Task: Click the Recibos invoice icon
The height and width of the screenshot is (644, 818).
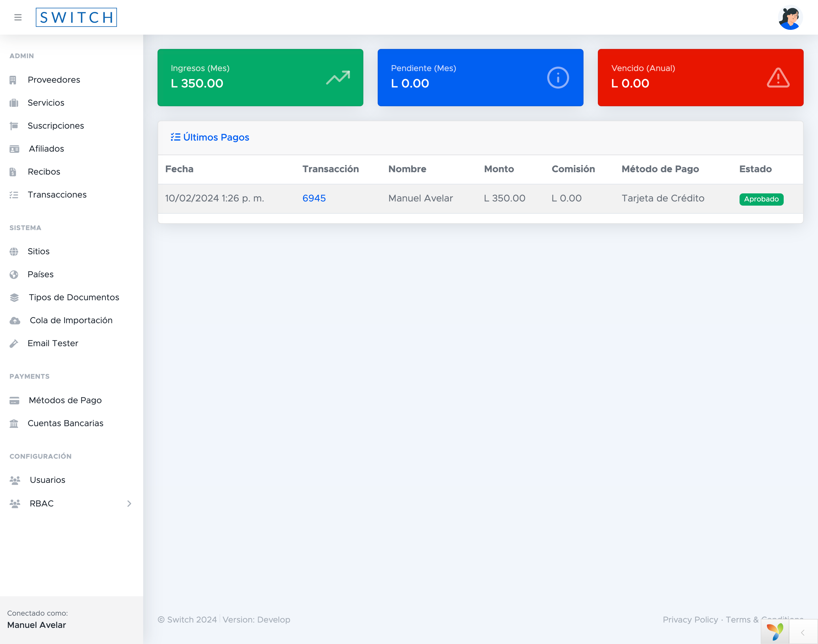Action: [13, 172]
